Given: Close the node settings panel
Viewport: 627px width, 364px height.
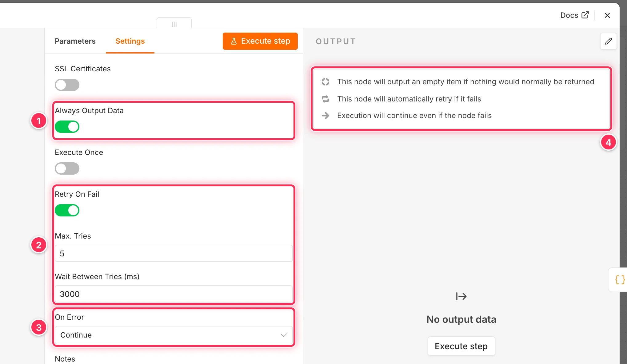Looking at the screenshot, I should pos(607,15).
